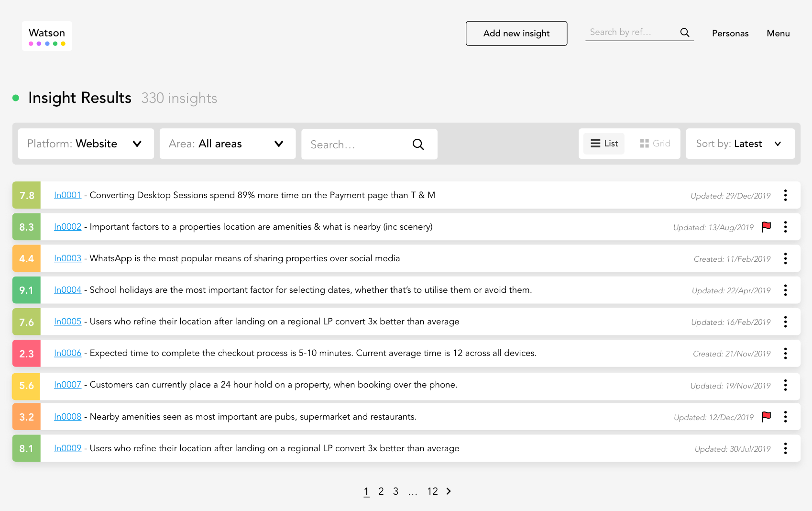Open the options menu for In0007
Image resolution: width=812 pixels, height=511 pixels.
[x=785, y=385]
